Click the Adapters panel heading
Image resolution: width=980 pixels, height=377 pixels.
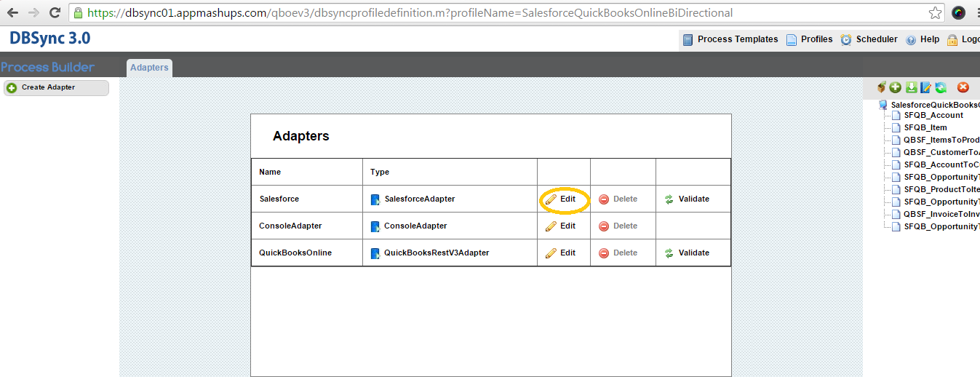point(300,136)
